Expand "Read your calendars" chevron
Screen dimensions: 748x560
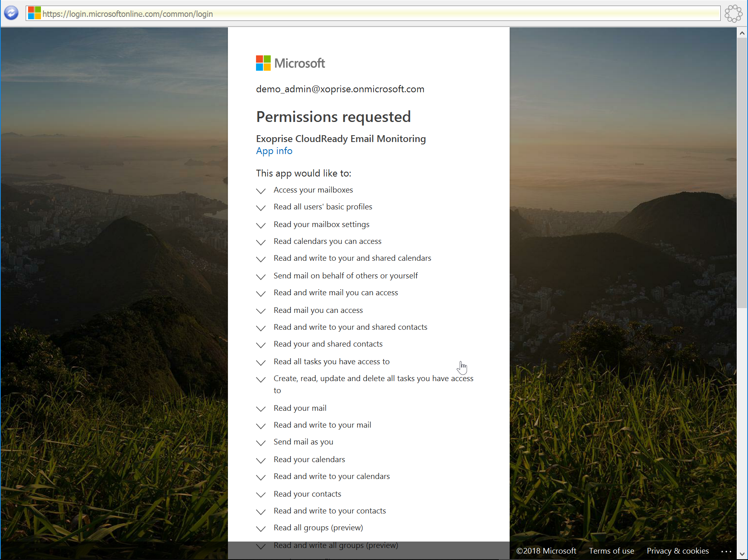click(x=261, y=460)
